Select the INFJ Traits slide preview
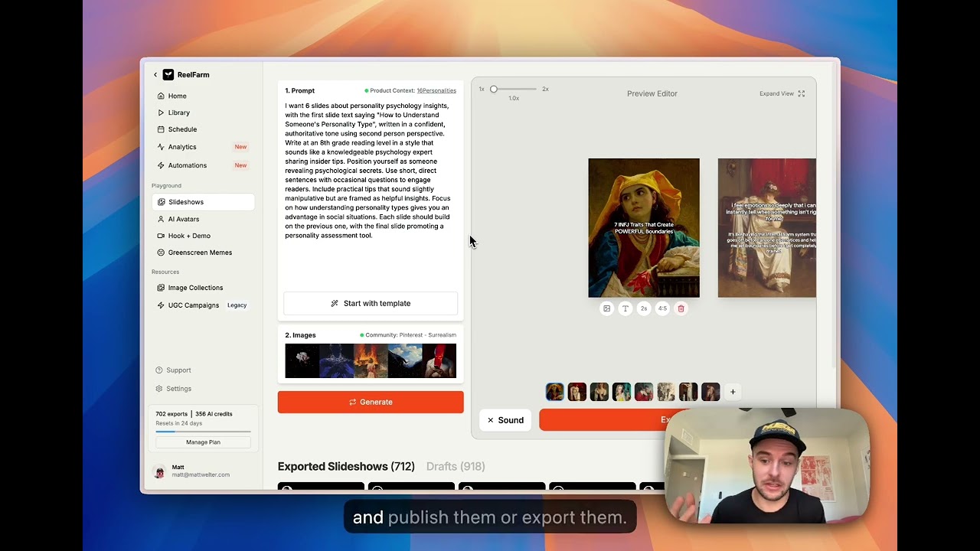 click(x=644, y=228)
